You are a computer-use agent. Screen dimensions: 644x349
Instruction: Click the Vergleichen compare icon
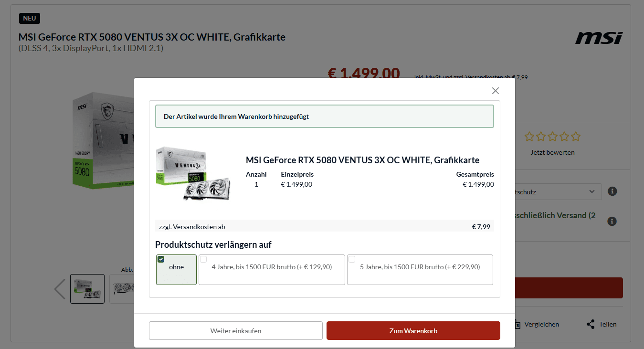tap(518, 324)
